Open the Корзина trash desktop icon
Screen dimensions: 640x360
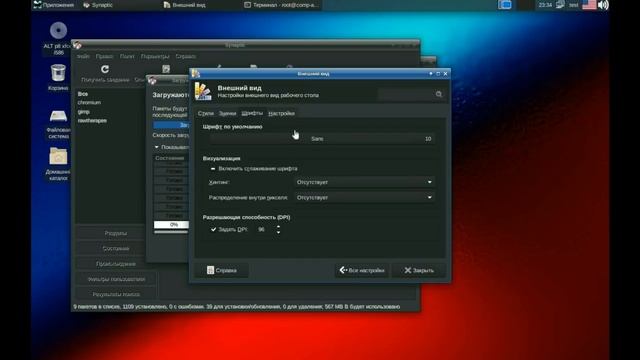click(x=58, y=73)
